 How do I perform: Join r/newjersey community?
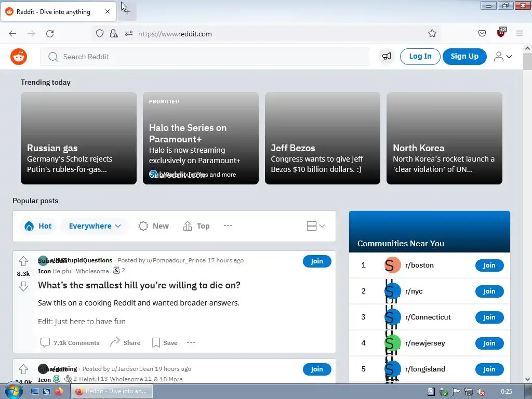coord(489,343)
